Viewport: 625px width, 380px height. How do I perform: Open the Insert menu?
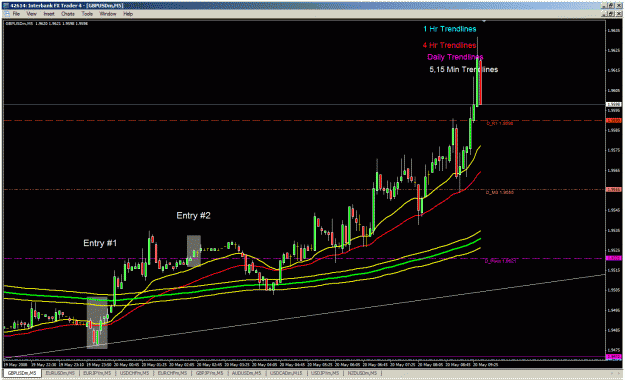[x=49, y=14]
